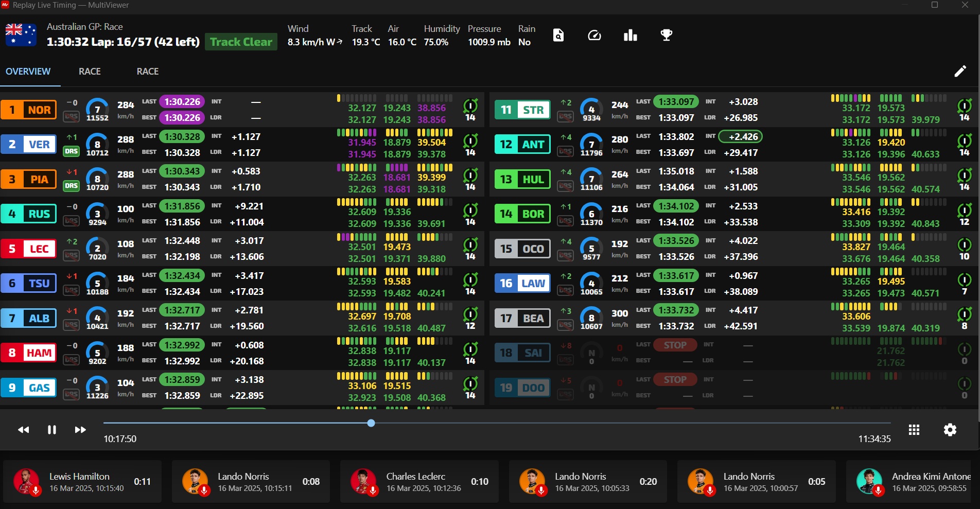Open the settings gear icon
Viewport: 980px width, 509px height.
(950, 430)
